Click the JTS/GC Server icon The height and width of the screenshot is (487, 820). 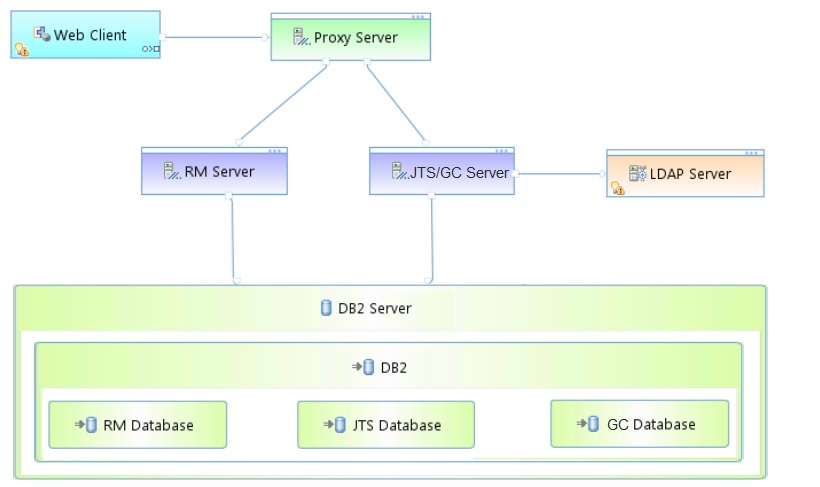pos(400,171)
